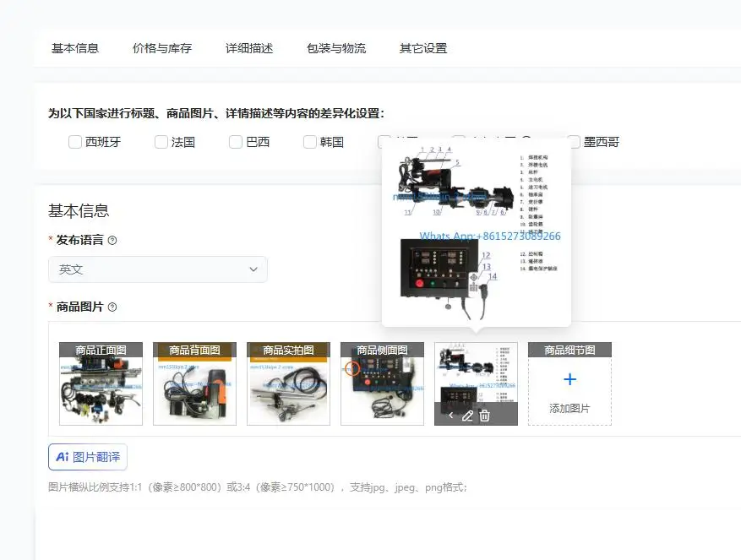Switch to the 基本信息 tab
The image size is (741, 560).
(75, 48)
